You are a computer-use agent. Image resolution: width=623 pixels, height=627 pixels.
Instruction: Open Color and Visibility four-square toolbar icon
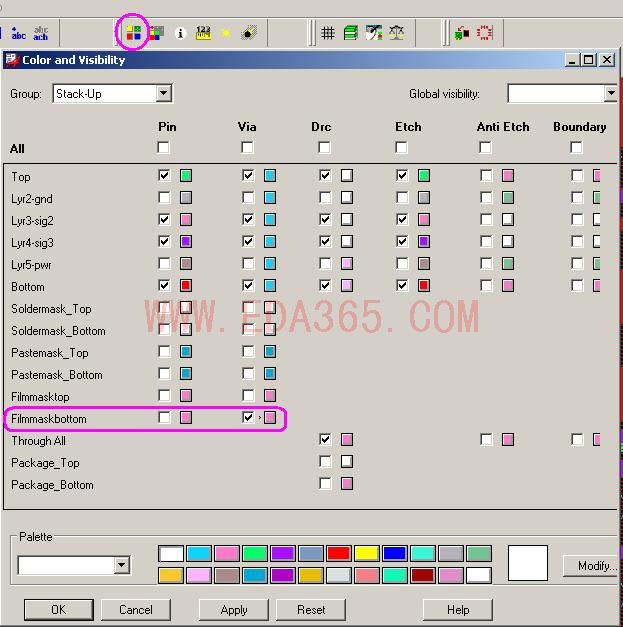point(134,33)
